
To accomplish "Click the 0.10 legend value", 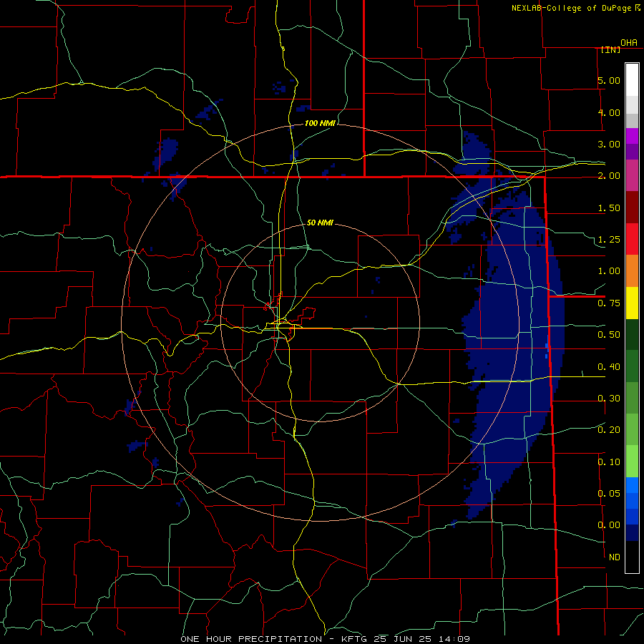I will coord(609,462).
